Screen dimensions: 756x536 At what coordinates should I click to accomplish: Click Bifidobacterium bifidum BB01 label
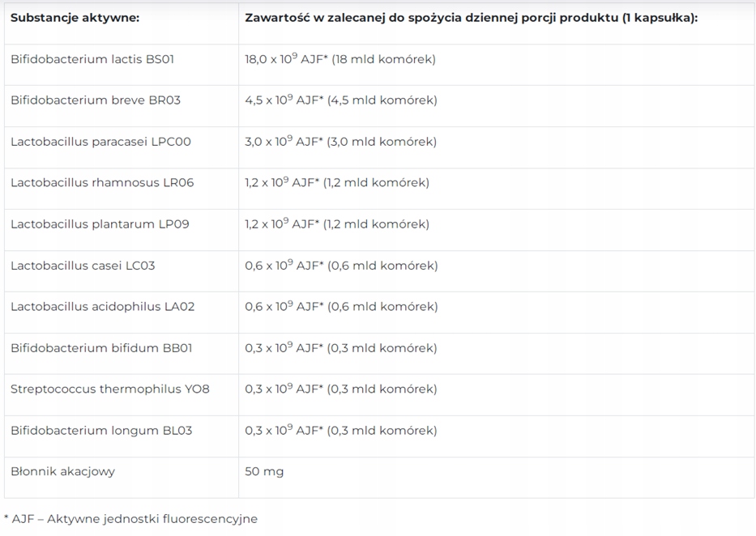pos(101,348)
